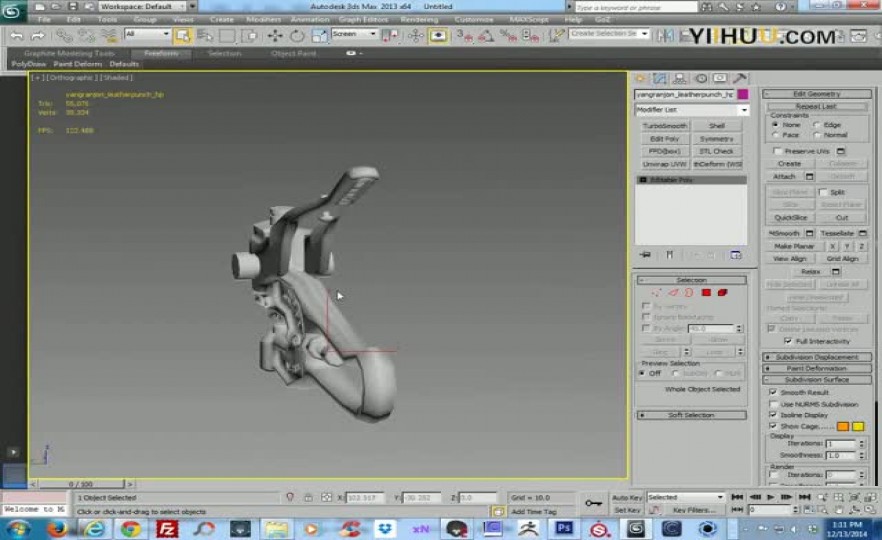Open the Hierarchy command panel tab

pos(680,79)
